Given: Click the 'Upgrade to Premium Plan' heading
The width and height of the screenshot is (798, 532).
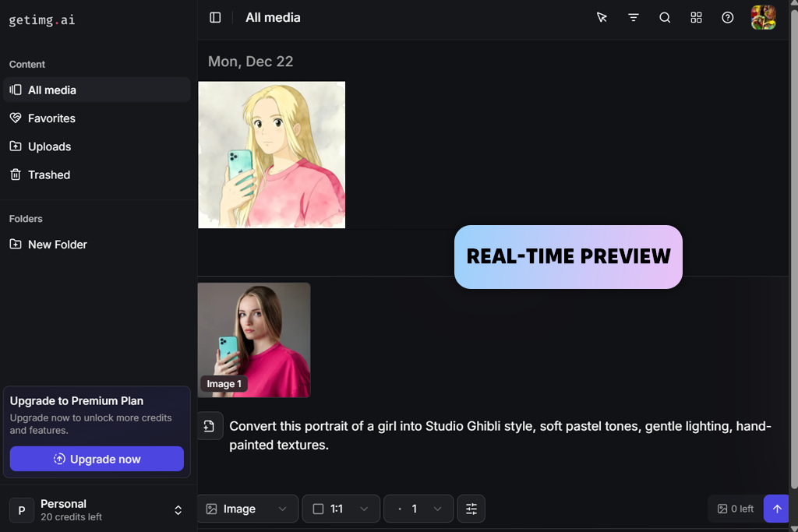Looking at the screenshot, I should (x=77, y=401).
